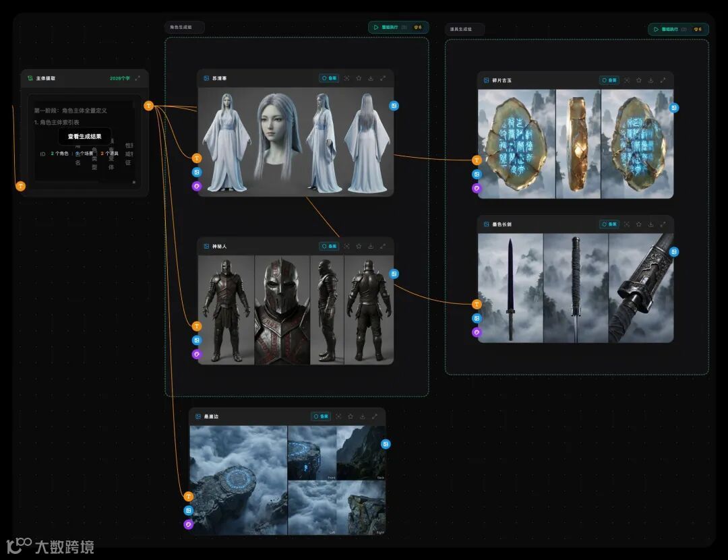Click orange T input port of 墨色长剑 card

477,304
